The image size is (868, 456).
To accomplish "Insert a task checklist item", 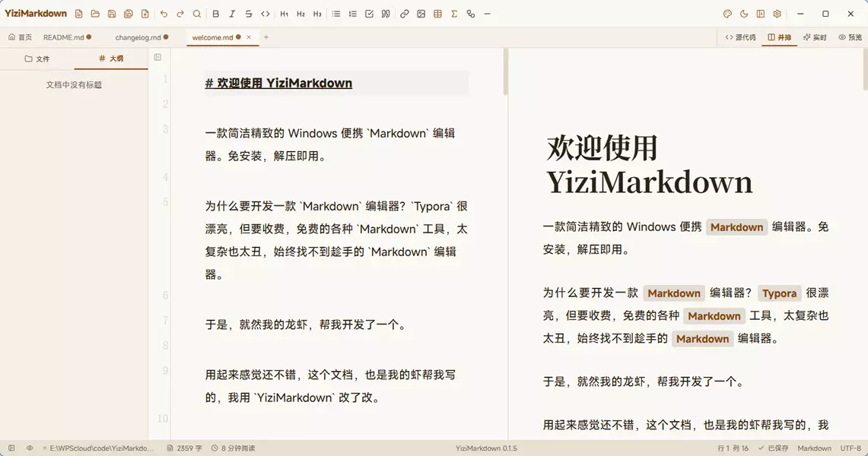I will pyautogui.click(x=369, y=14).
